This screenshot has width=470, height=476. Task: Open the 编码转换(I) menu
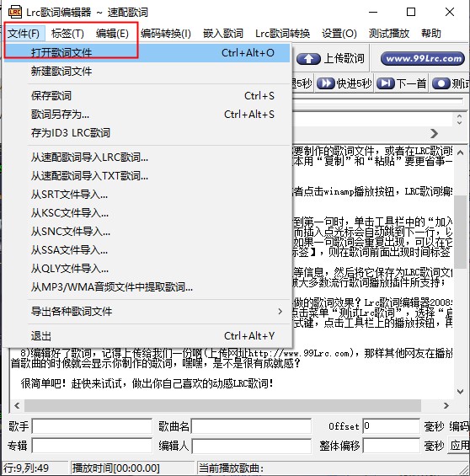[166, 34]
